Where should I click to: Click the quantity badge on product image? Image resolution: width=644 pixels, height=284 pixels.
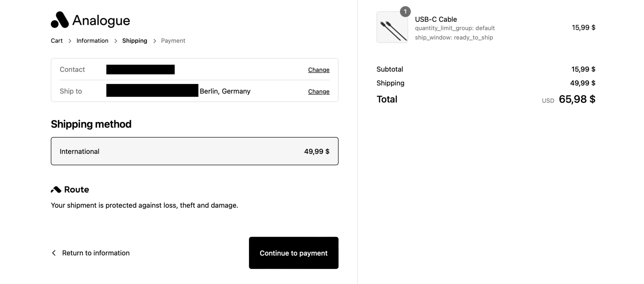coord(405,12)
